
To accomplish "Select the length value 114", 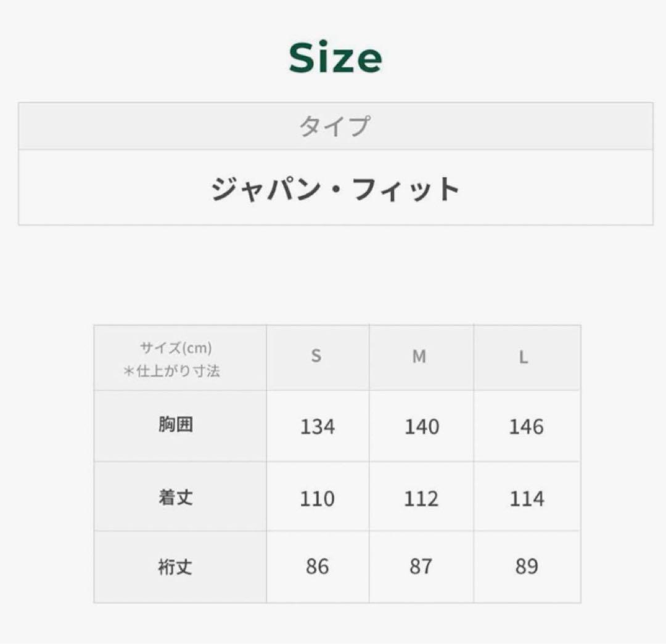I will point(527,498).
